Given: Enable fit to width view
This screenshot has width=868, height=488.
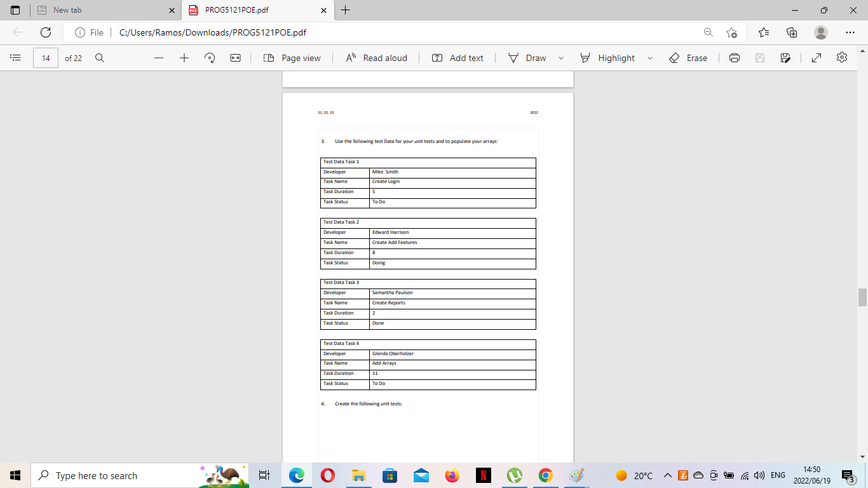Looking at the screenshot, I should click(236, 58).
